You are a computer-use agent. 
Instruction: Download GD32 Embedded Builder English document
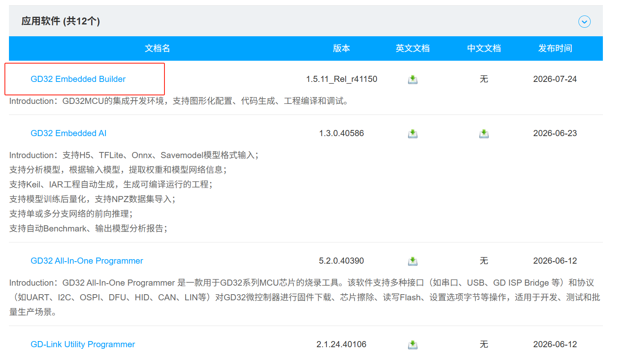tap(413, 79)
